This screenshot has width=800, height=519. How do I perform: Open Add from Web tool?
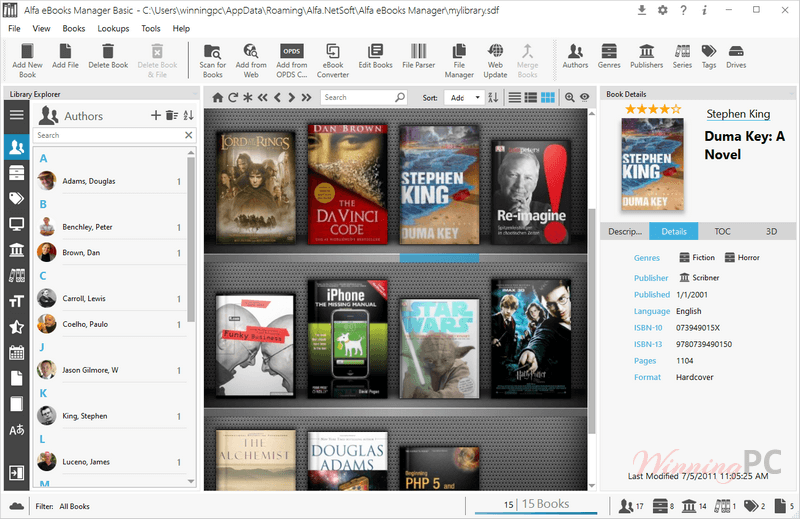[251, 60]
